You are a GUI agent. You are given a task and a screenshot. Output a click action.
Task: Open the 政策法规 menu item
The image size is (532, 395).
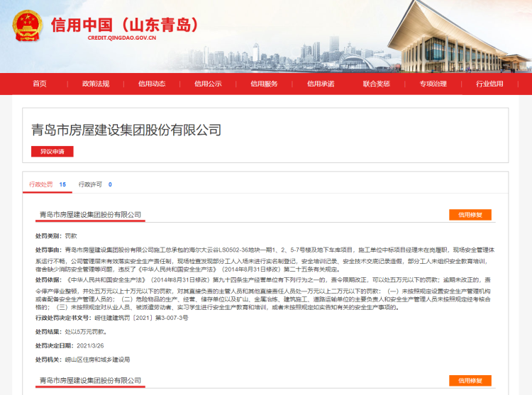tap(96, 84)
